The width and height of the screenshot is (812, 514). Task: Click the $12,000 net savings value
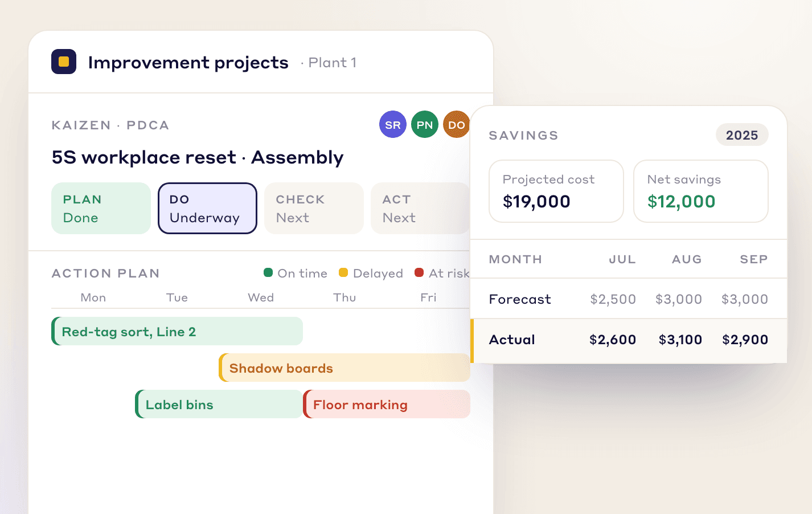click(x=681, y=201)
